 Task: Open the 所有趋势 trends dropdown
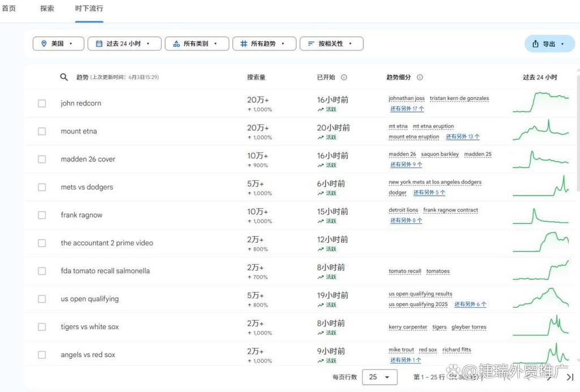(x=264, y=44)
